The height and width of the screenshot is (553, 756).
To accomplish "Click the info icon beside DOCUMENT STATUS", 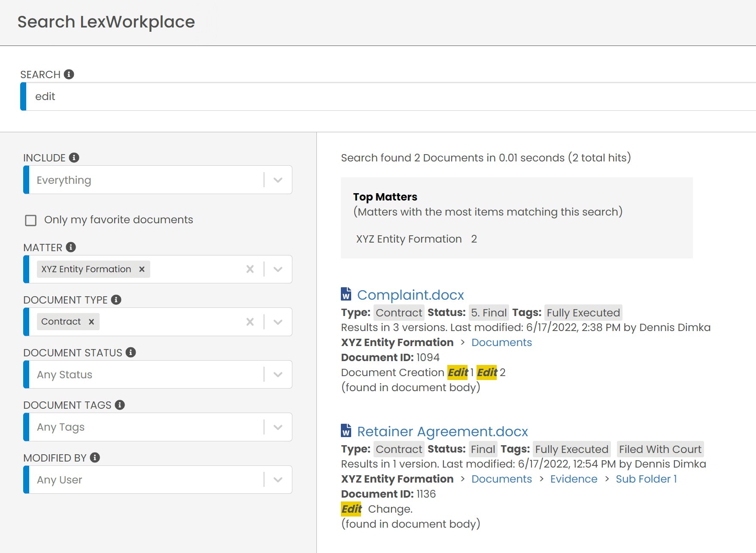I will pos(131,352).
